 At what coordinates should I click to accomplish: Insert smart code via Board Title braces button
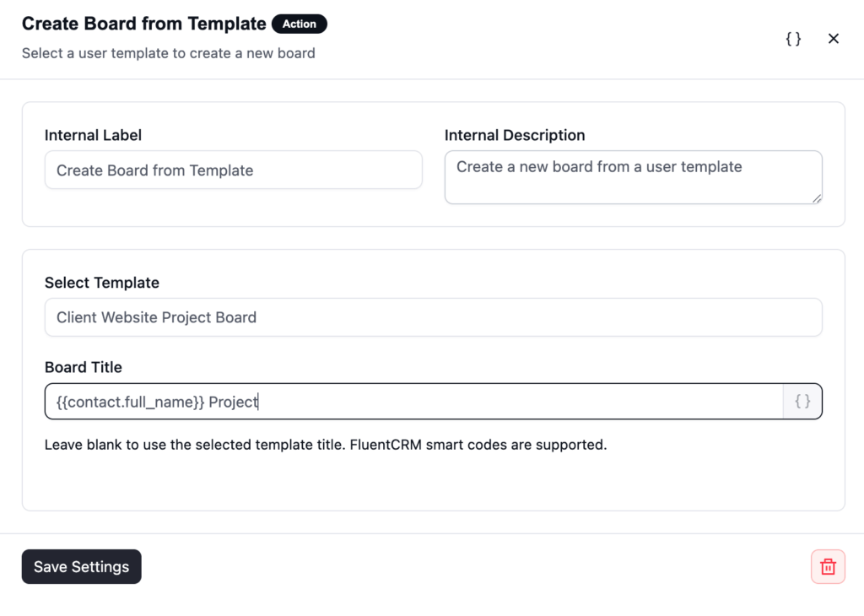point(802,401)
